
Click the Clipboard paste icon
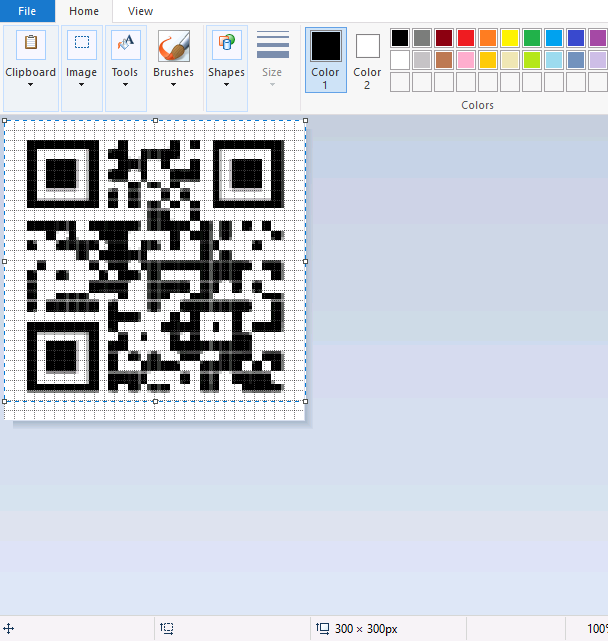click(31, 44)
